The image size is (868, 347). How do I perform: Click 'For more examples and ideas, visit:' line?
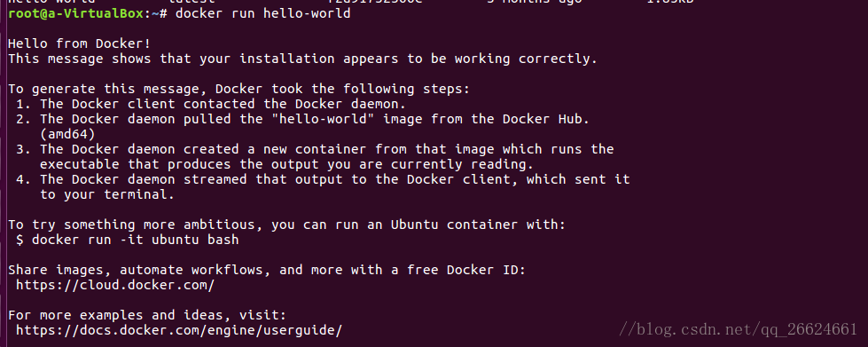coord(147,315)
